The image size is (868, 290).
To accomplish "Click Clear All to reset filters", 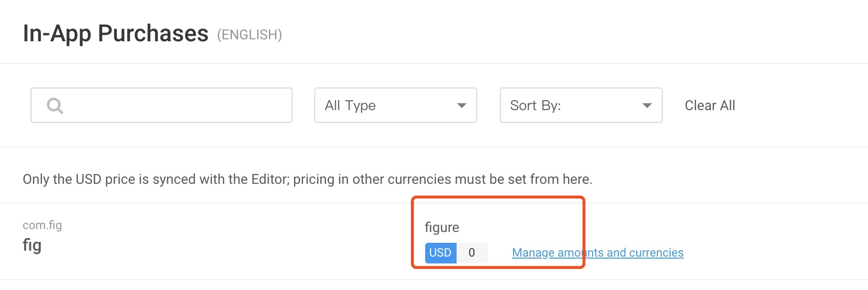I will 709,105.
